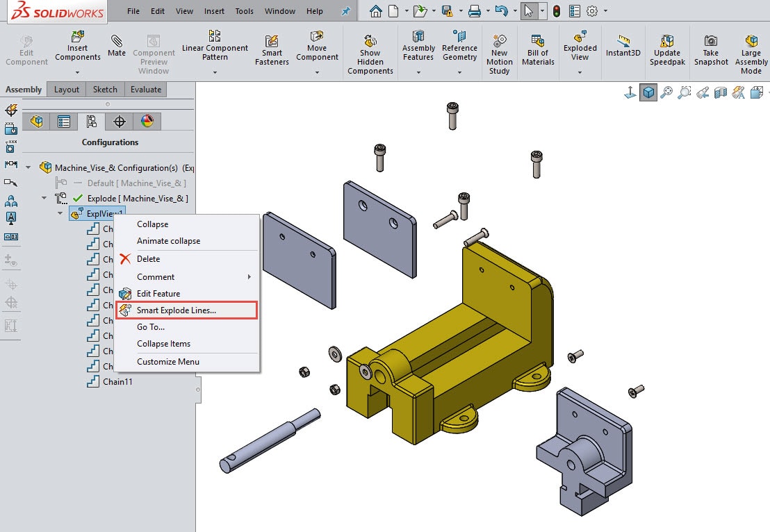This screenshot has width=770, height=532.
Task: Open the DisplayManager colored-sphere tab
Action: point(147,122)
